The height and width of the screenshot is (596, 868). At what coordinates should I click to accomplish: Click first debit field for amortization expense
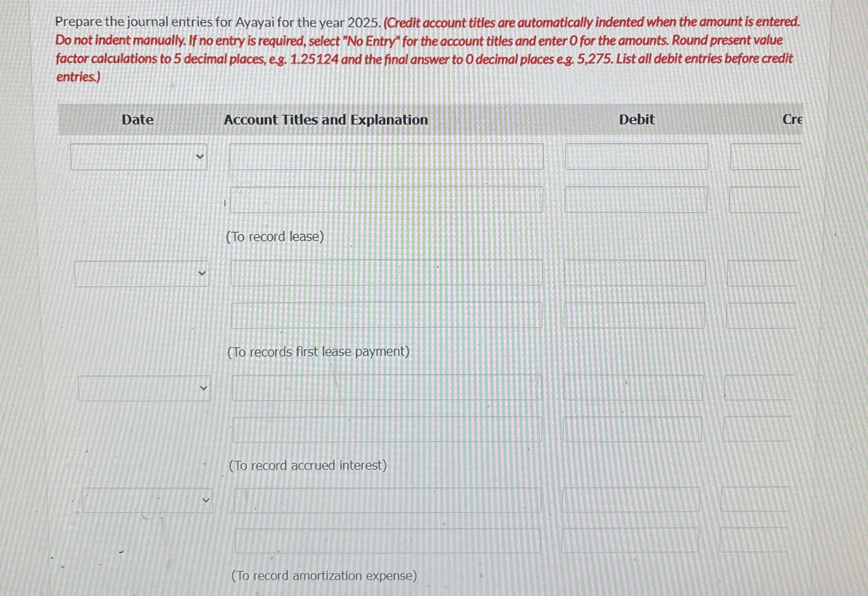tap(631, 499)
